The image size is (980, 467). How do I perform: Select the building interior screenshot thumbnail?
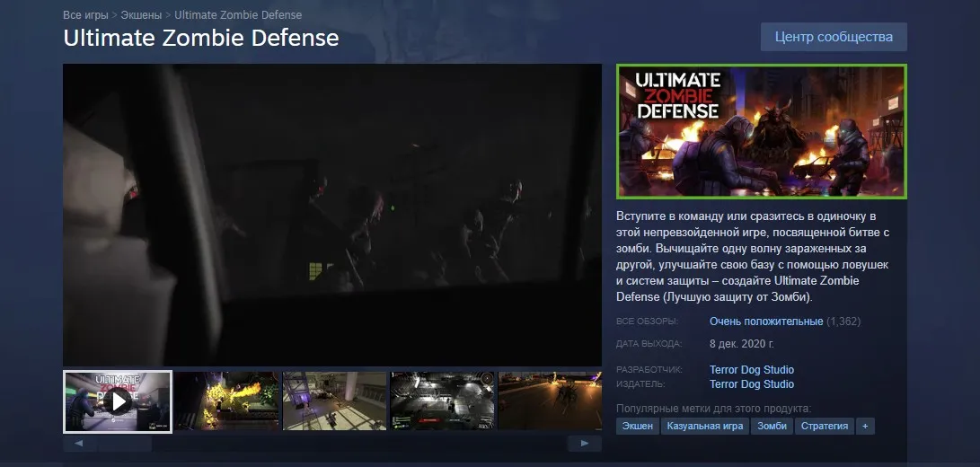(334, 401)
